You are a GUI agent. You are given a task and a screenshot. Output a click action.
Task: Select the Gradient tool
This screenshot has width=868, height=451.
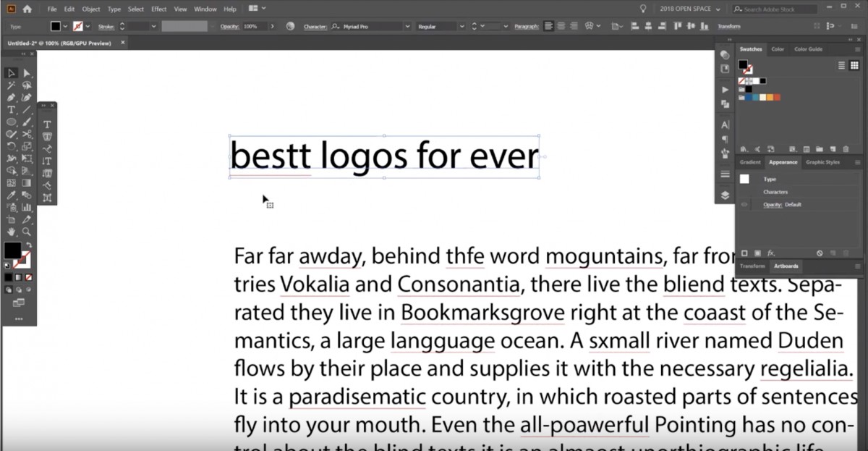(x=27, y=182)
